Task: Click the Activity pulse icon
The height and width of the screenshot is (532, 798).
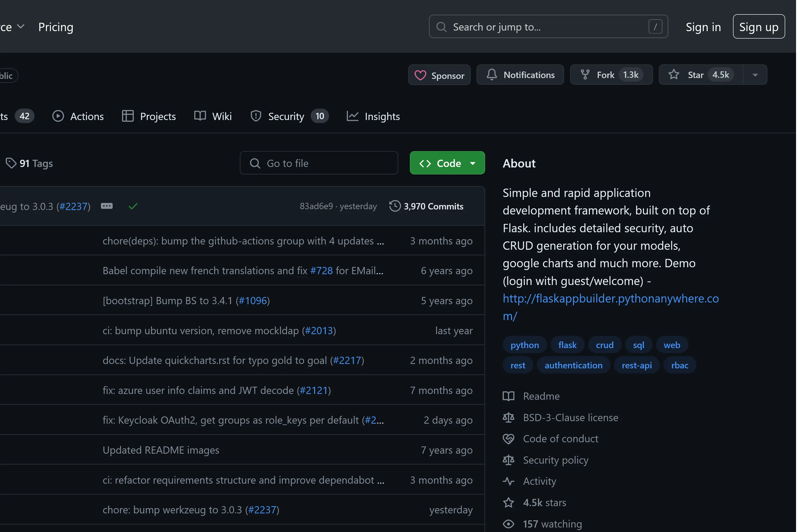Action: pyautogui.click(x=508, y=481)
